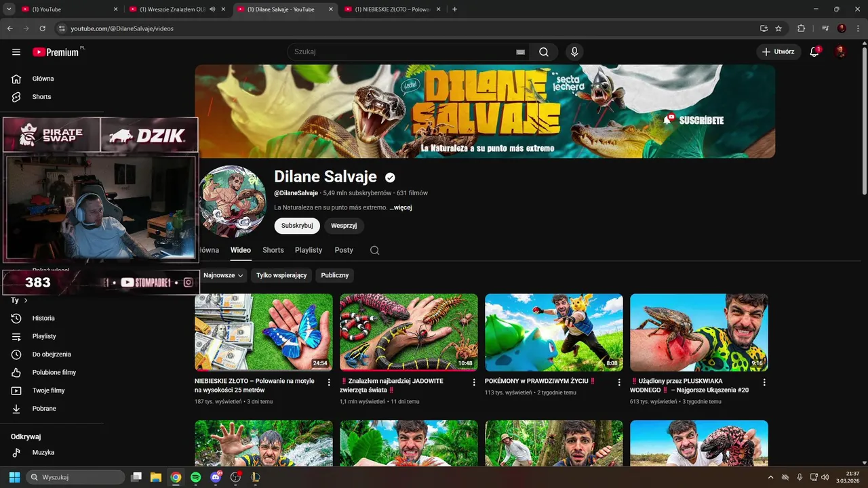Open OBS Studio from the taskbar

tap(235, 477)
